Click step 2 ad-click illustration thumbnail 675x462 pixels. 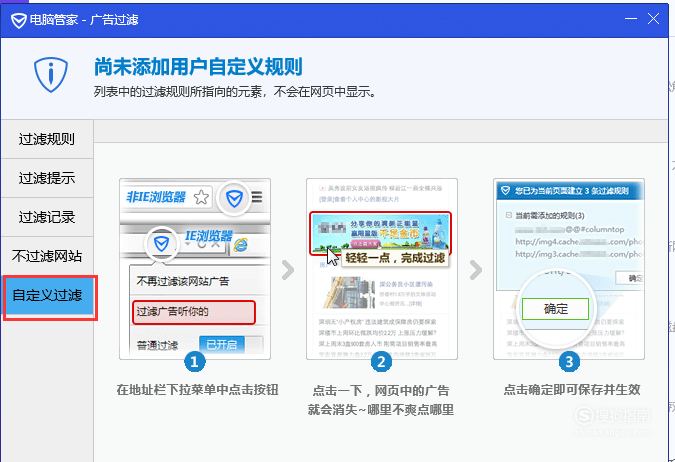tap(382, 269)
